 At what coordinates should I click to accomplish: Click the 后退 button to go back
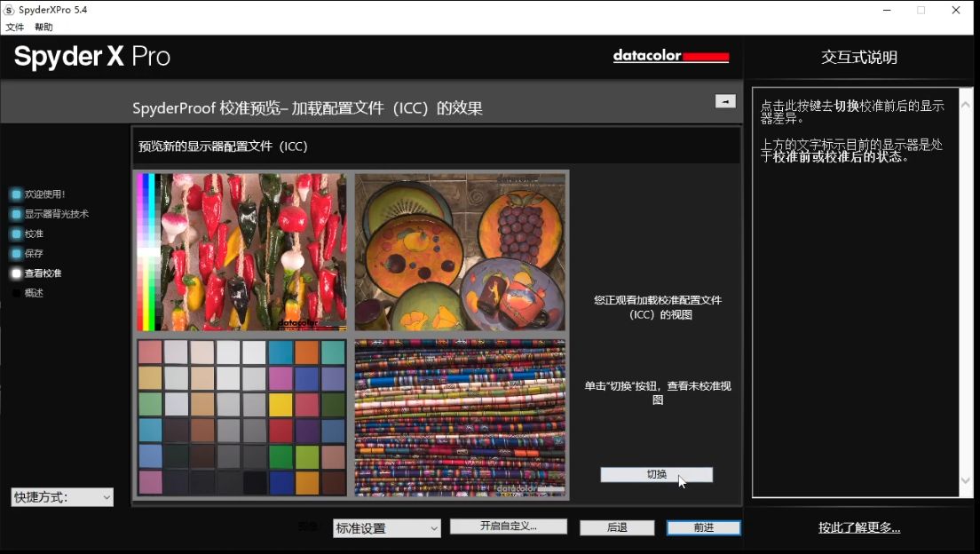(x=617, y=527)
